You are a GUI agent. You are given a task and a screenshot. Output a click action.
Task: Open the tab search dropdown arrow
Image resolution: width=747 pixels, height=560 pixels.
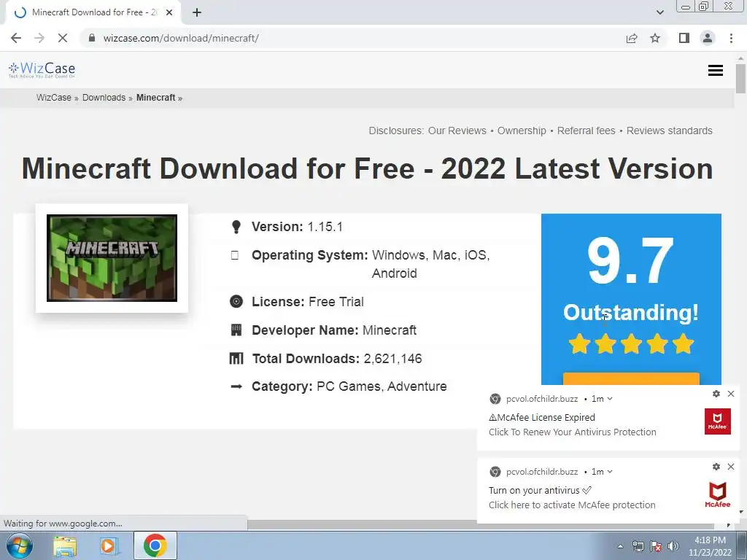(x=659, y=12)
